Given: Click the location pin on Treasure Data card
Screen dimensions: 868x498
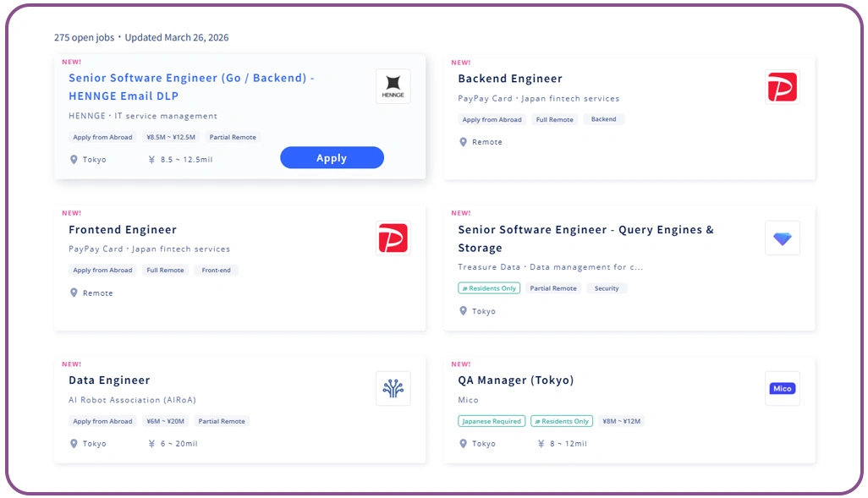Looking at the screenshot, I should pyautogui.click(x=464, y=311).
